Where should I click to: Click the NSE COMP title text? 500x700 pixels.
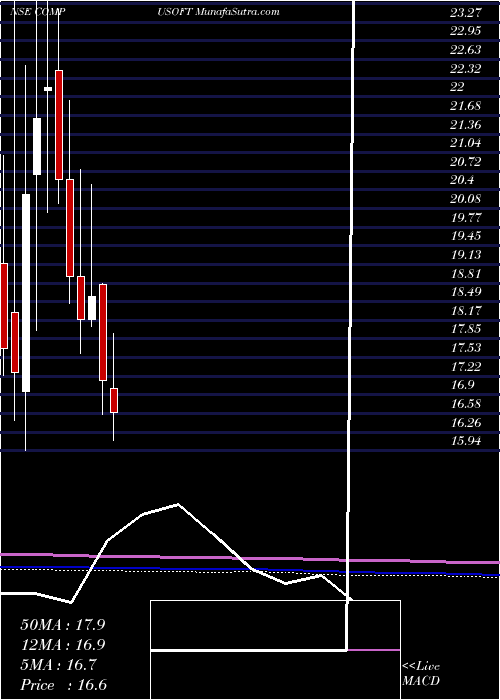(x=38, y=12)
